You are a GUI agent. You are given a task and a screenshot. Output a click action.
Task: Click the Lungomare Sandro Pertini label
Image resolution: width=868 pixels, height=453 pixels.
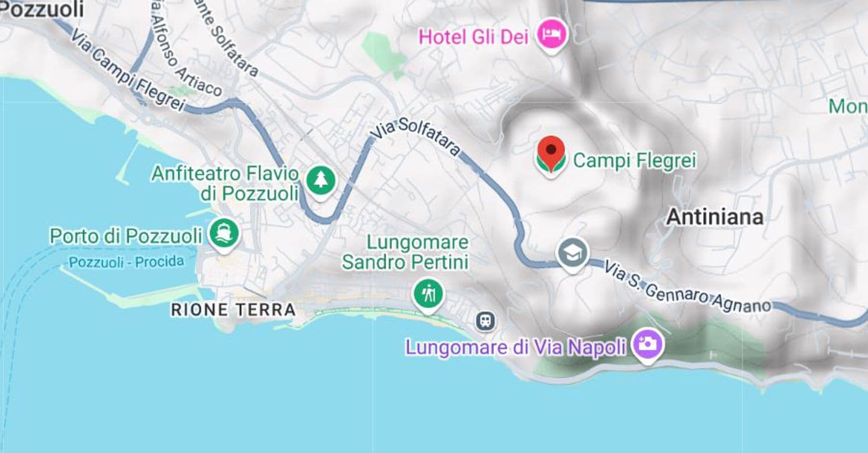(x=405, y=252)
